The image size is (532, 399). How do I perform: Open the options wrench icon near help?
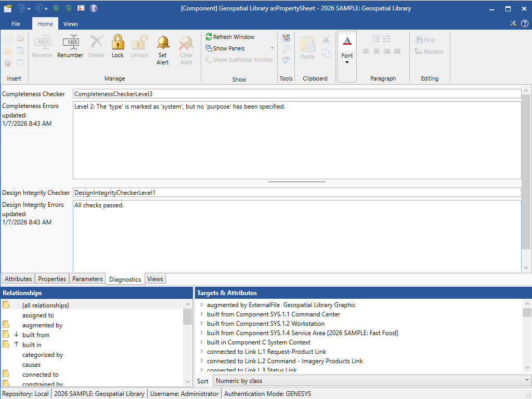coord(513,23)
